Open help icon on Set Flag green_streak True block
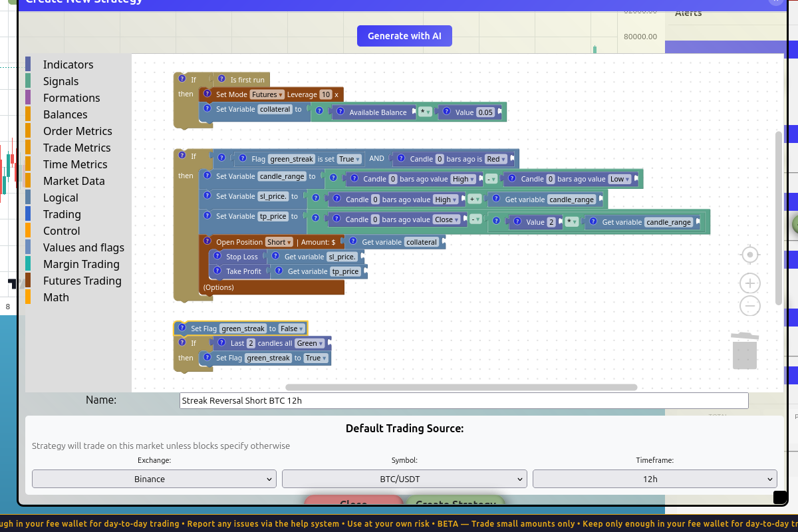 point(207,358)
